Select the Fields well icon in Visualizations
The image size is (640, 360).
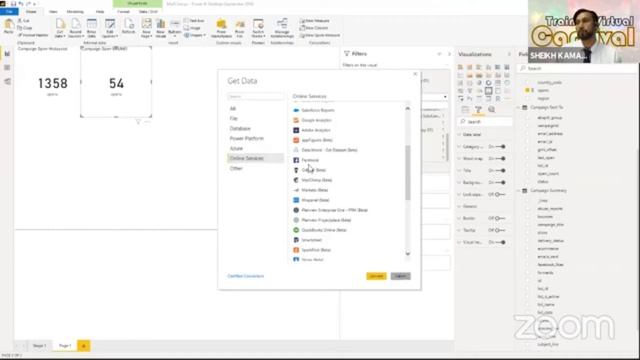pos(465,109)
